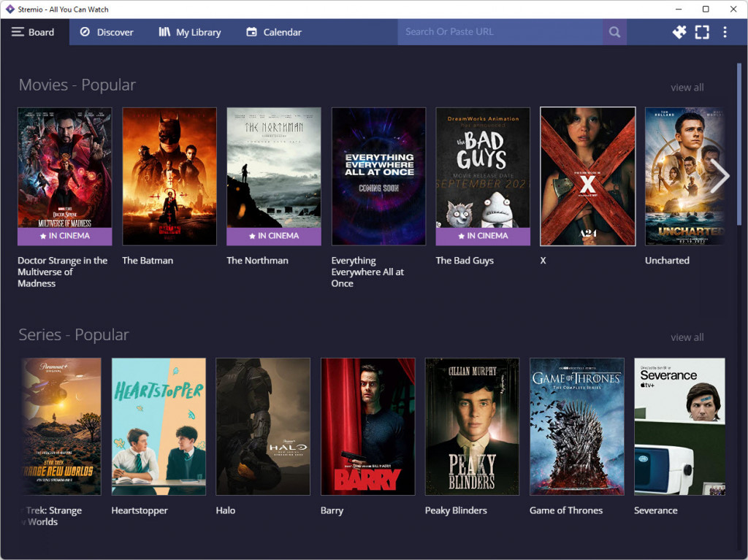The width and height of the screenshot is (748, 560).
Task: Click the 'Movies - Popular' heading
Action: pos(77,85)
